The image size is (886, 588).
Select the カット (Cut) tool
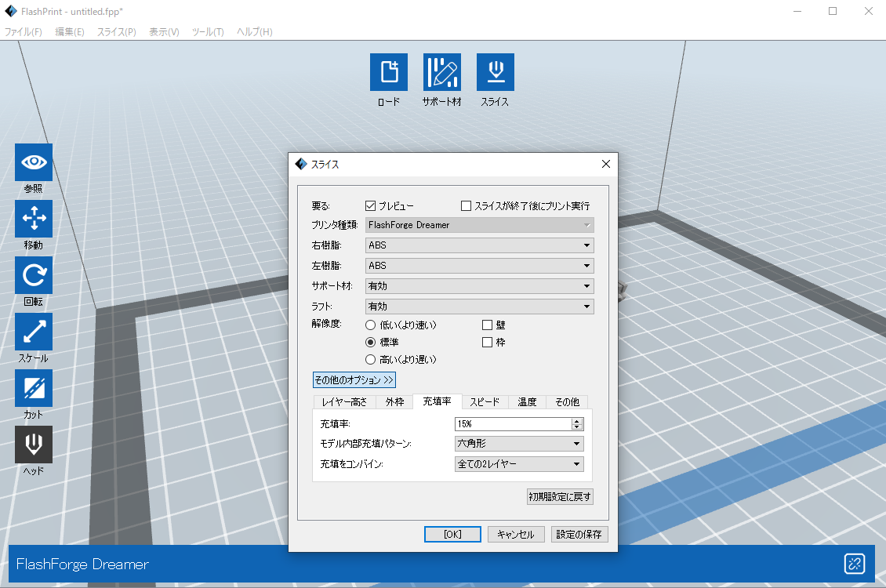[x=34, y=388]
